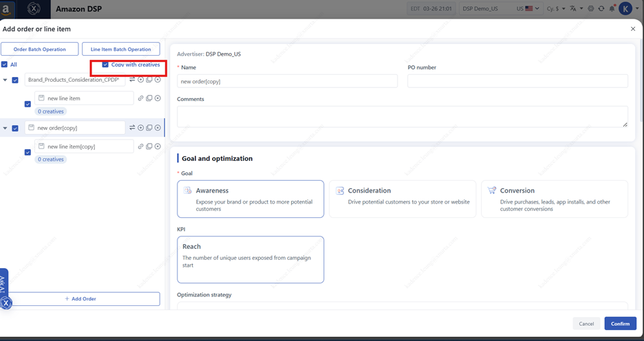The width and height of the screenshot is (644, 341).
Task: Click the Comments text area
Action: coord(402,117)
